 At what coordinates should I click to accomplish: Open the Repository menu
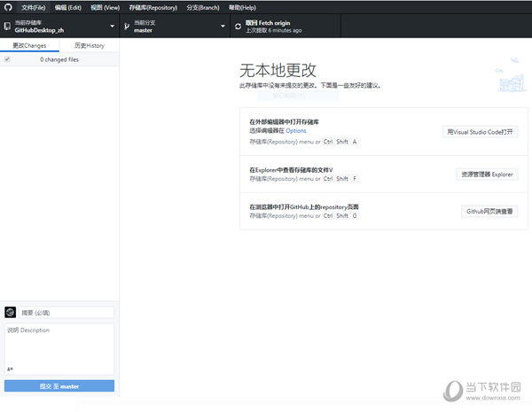click(x=153, y=7)
